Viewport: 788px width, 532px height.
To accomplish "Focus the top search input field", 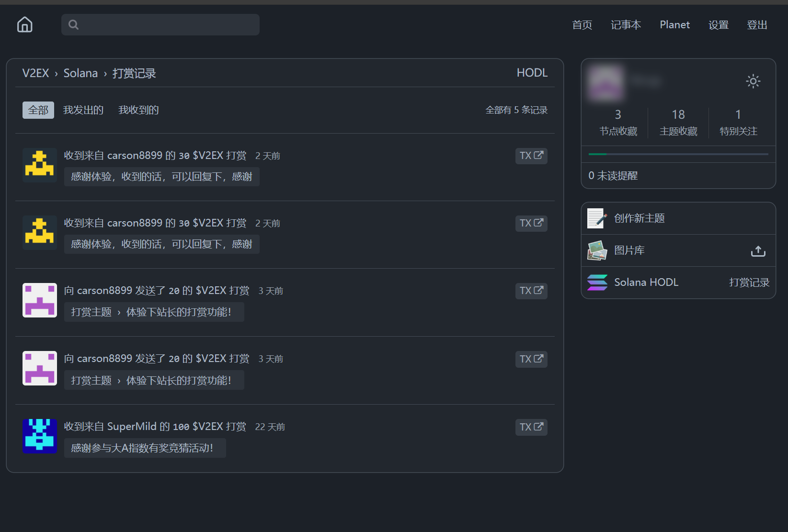I will [160, 24].
